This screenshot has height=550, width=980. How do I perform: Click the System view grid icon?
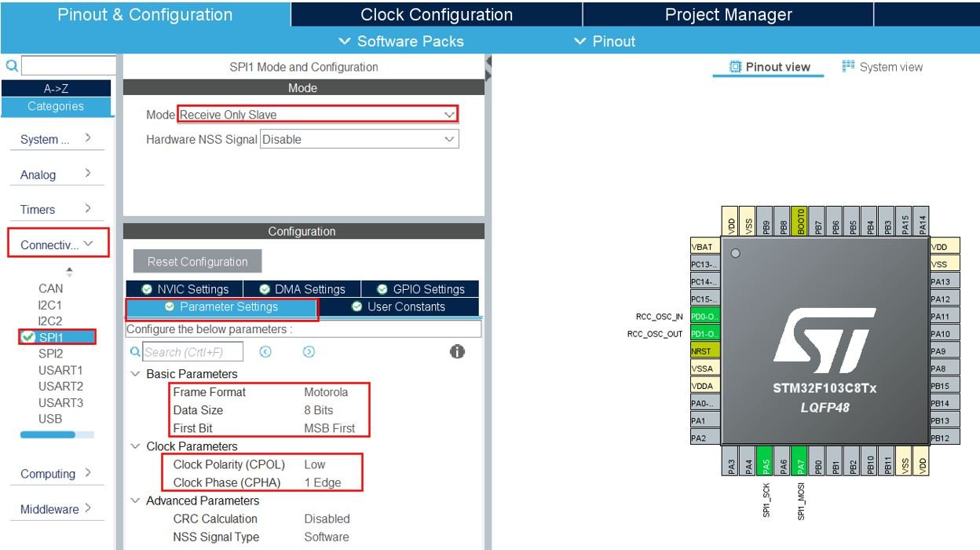coord(847,66)
